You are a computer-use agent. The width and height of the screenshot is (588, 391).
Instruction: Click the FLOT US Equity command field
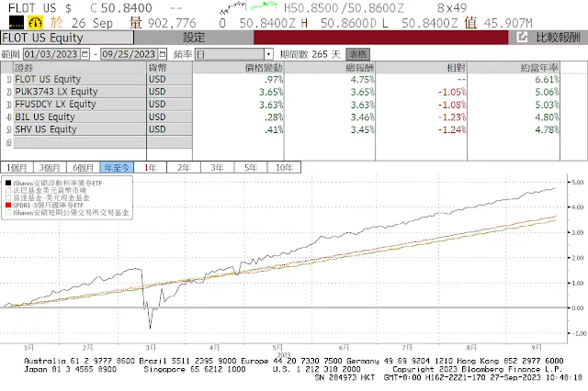click(x=67, y=38)
